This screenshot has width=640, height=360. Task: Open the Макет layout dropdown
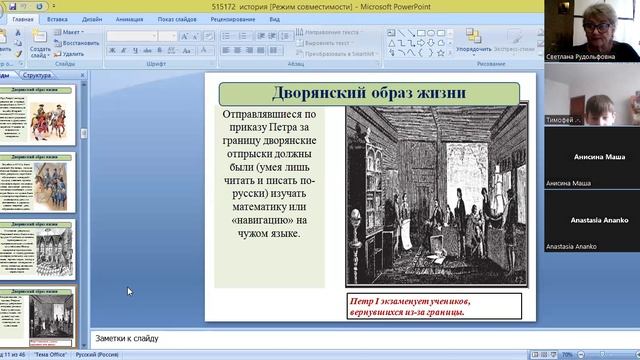(x=69, y=32)
